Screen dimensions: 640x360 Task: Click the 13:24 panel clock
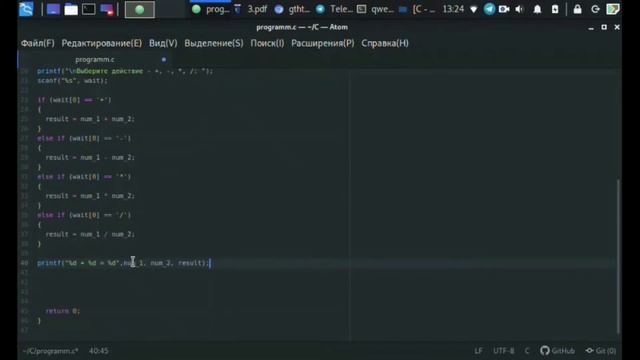pyautogui.click(x=453, y=9)
